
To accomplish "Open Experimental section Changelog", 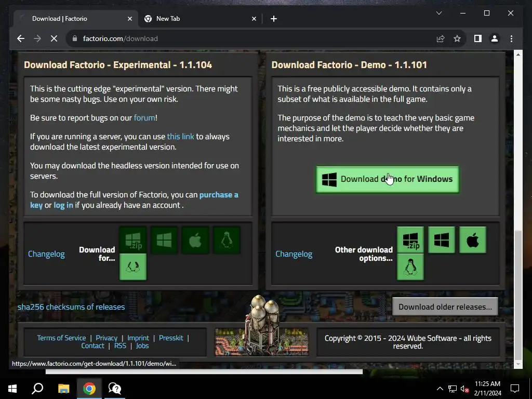I will 46,254.
